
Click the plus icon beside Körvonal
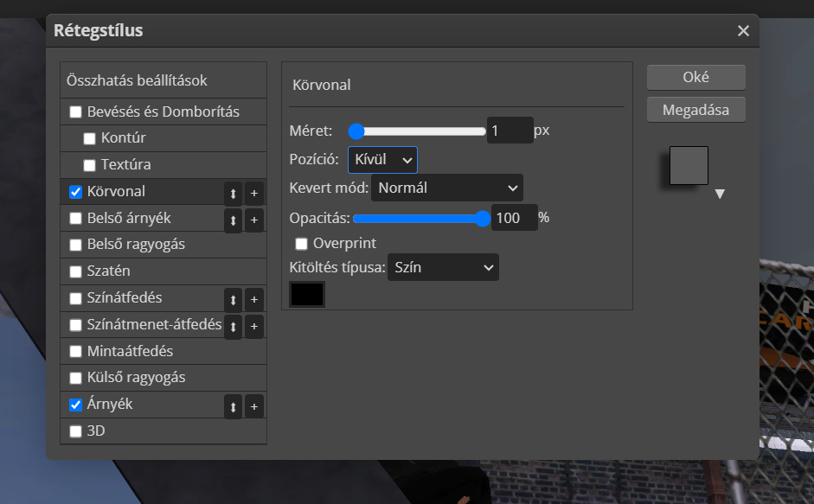click(x=253, y=194)
